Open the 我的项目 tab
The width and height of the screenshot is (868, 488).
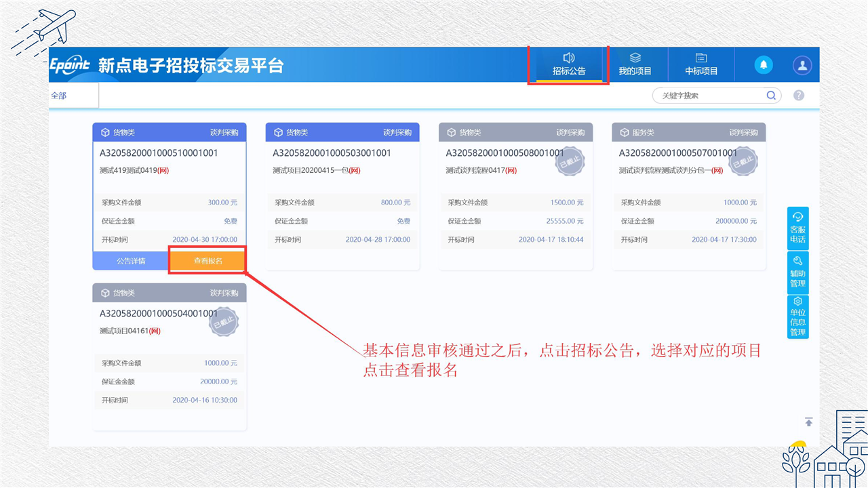click(x=635, y=64)
